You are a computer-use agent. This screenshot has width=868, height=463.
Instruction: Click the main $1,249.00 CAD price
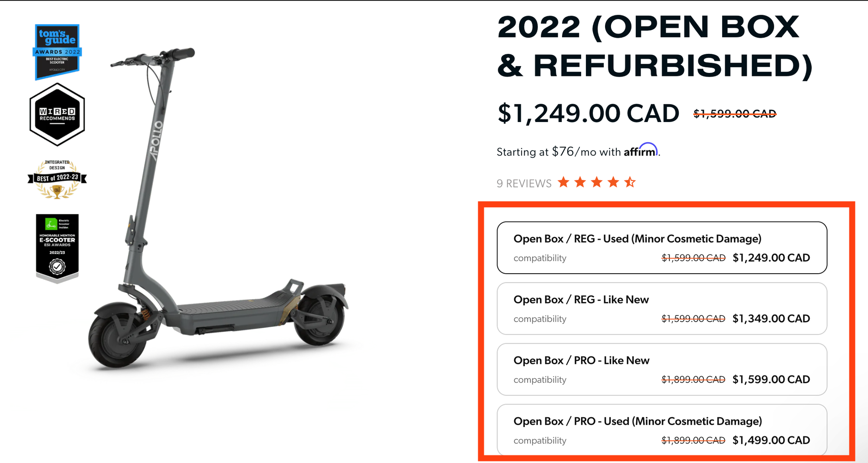588,114
